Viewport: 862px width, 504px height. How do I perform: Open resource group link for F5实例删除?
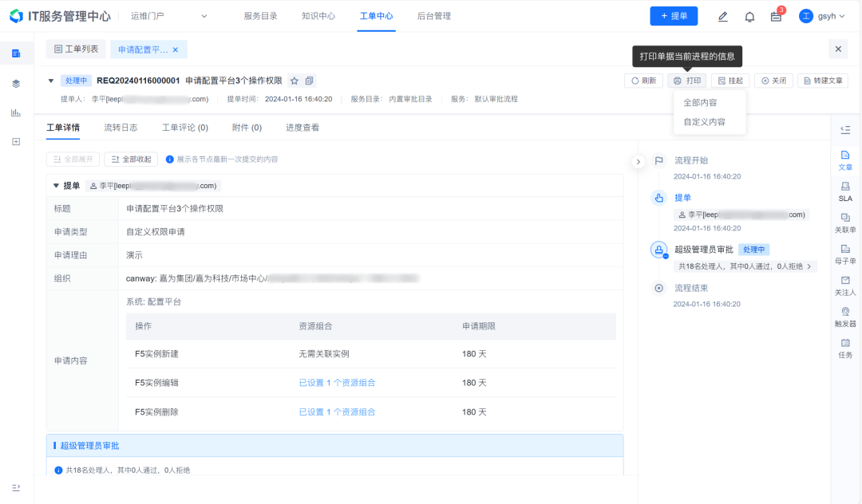pyautogui.click(x=337, y=411)
